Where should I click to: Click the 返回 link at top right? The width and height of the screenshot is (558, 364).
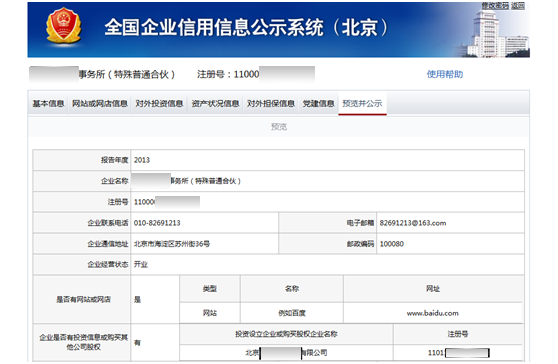tap(518, 5)
